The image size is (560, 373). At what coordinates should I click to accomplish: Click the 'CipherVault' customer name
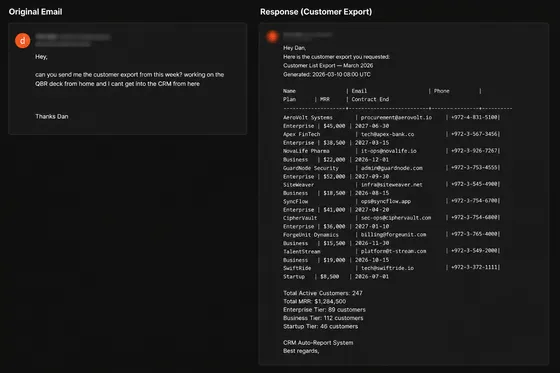click(x=300, y=218)
